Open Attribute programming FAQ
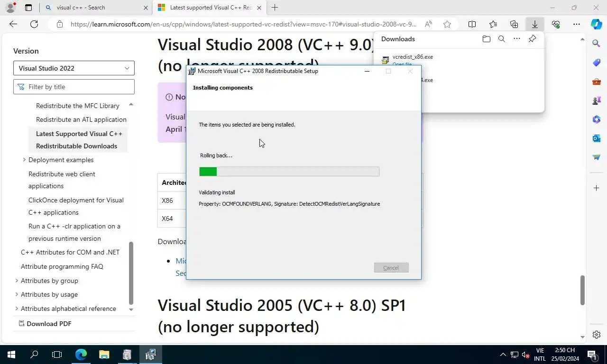The image size is (607, 364). [62, 266]
